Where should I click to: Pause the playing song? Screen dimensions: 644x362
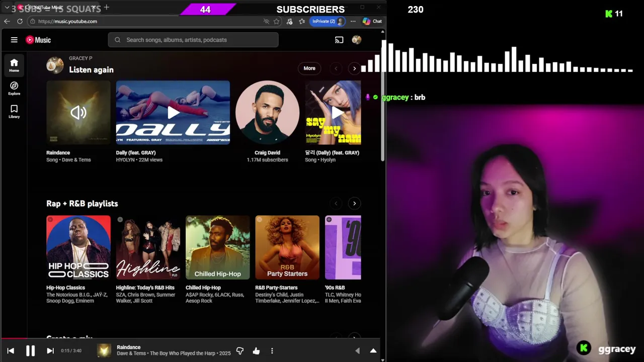point(30,351)
